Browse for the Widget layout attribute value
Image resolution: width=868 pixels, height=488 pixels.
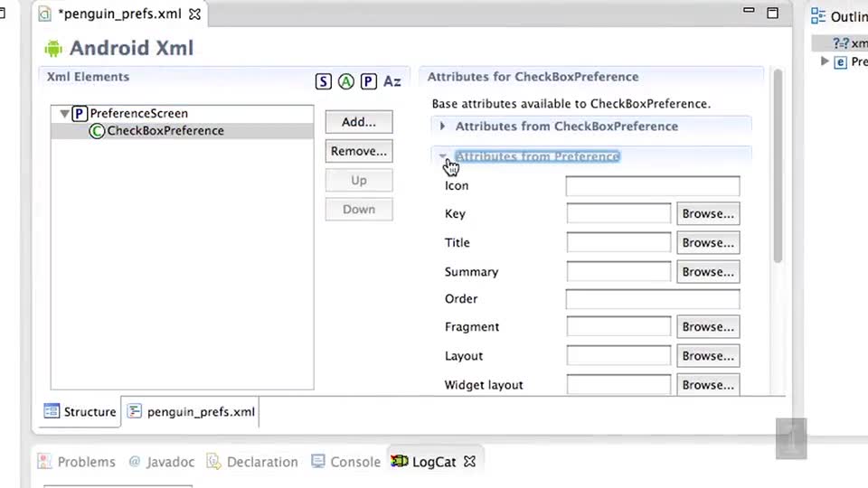(x=708, y=385)
